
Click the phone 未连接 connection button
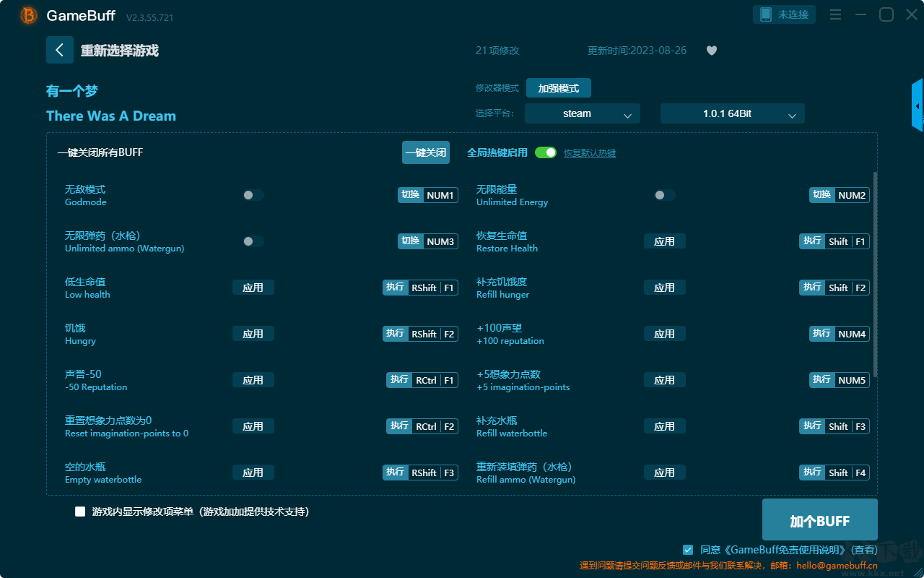[x=785, y=14]
